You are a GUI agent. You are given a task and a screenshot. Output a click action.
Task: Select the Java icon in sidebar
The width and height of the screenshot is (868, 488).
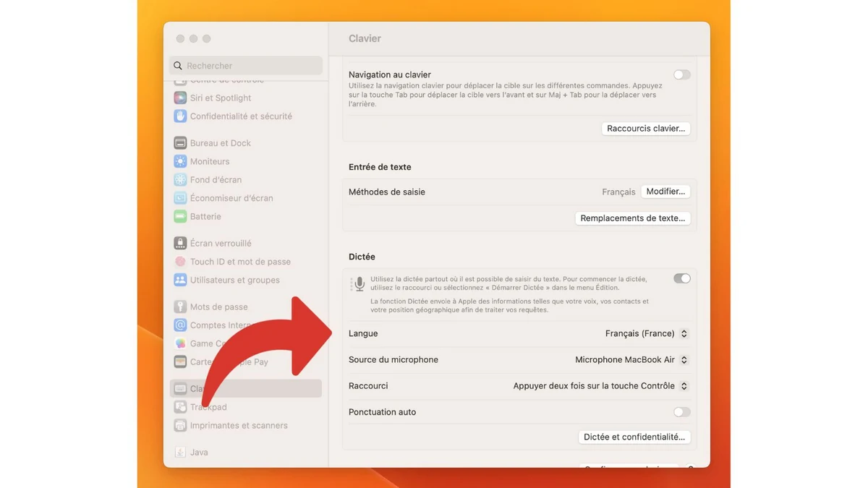(180, 452)
